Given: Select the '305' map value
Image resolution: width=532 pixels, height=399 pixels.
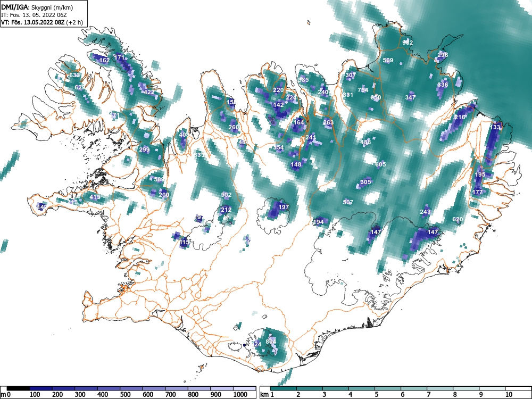Looking at the screenshot, I should tap(365, 182).
